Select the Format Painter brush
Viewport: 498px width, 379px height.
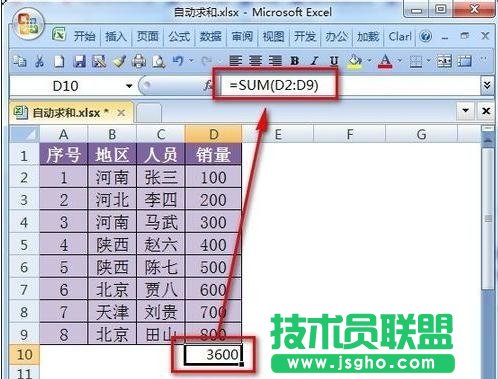coord(119,61)
